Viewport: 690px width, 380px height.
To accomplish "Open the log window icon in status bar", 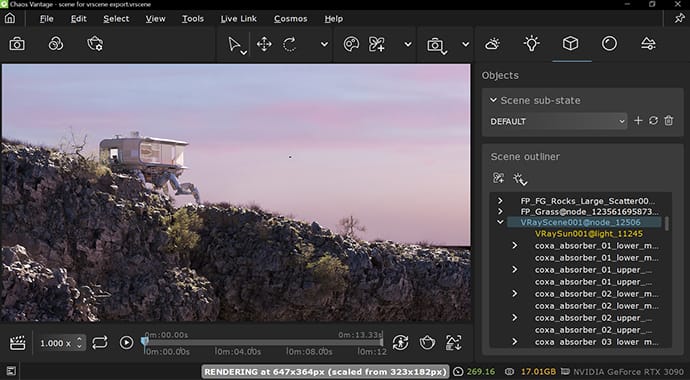I will pos(11,372).
